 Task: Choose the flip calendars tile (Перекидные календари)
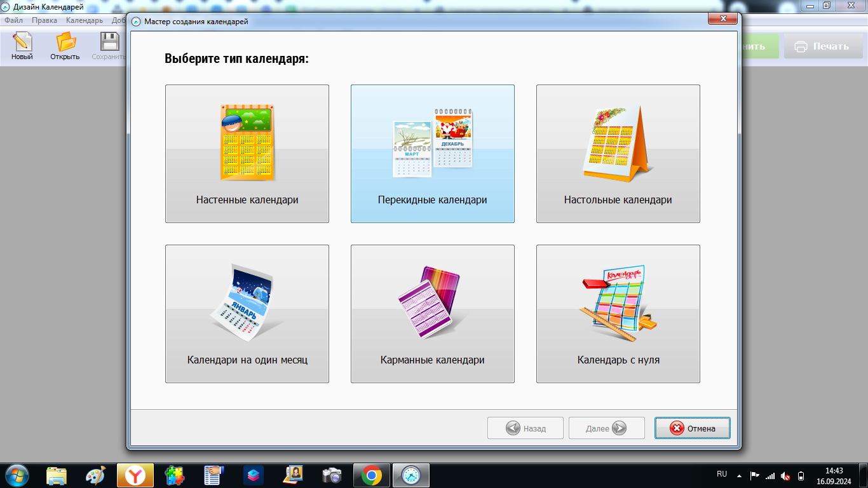click(x=432, y=154)
